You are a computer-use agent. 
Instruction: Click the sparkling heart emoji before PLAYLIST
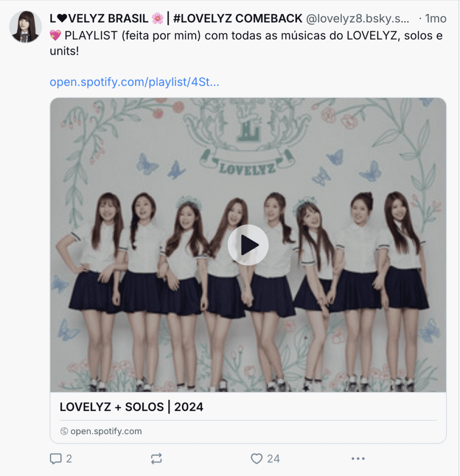56,35
